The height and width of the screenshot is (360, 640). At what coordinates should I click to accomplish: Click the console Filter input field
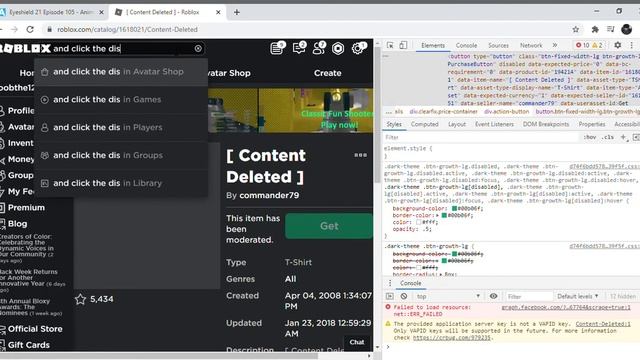[529, 296]
